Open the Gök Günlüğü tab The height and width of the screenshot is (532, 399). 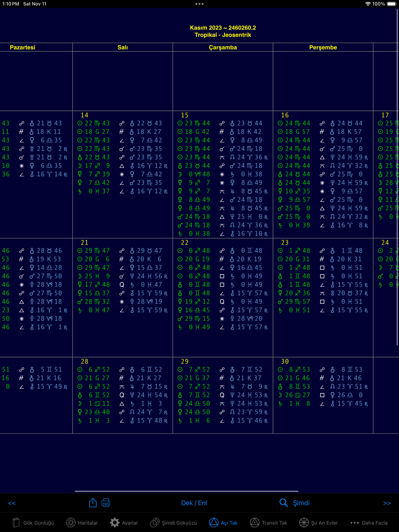pyautogui.click(x=33, y=523)
